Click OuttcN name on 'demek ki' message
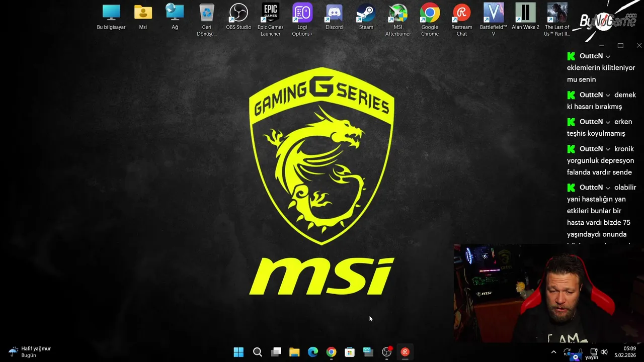The width and height of the screenshot is (644, 362). 591,95
